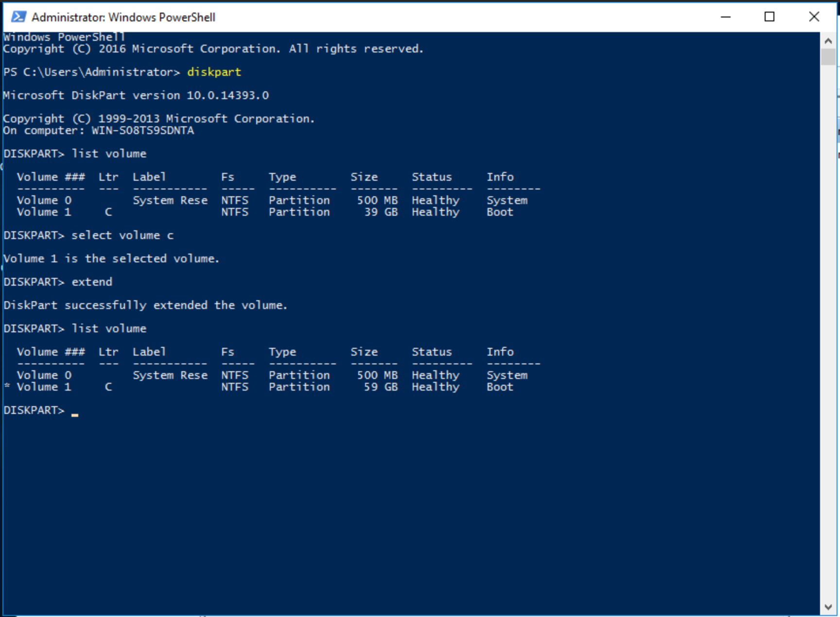
Task: Click the 'Info' header in second table
Action: point(500,352)
